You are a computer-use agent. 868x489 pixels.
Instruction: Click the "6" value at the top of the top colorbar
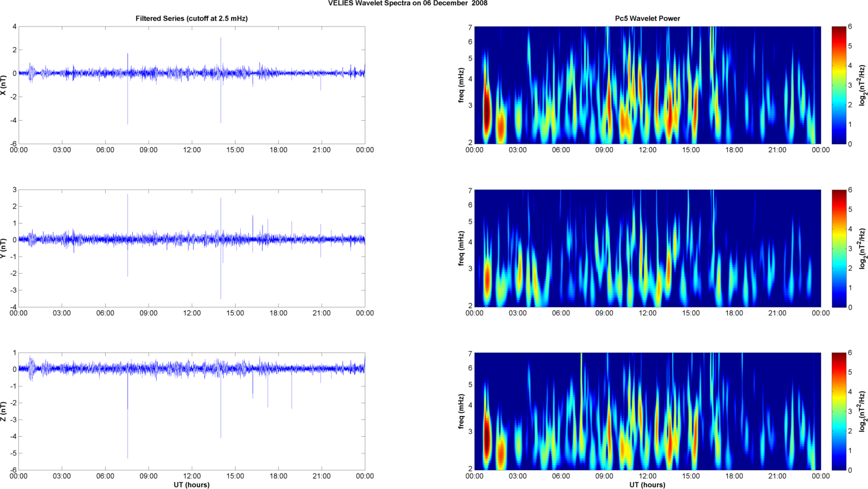pyautogui.click(x=850, y=27)
